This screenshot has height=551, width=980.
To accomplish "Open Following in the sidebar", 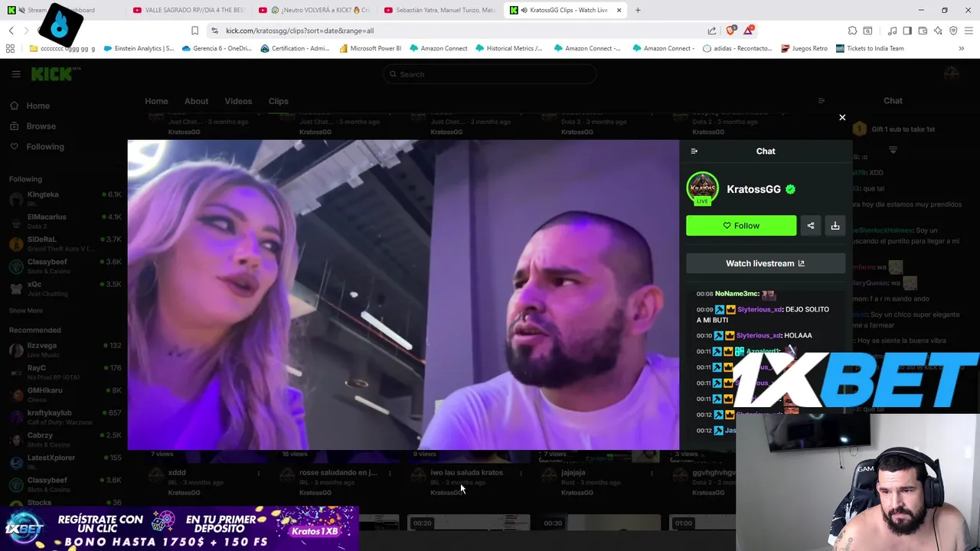I will tap(45, 146).
